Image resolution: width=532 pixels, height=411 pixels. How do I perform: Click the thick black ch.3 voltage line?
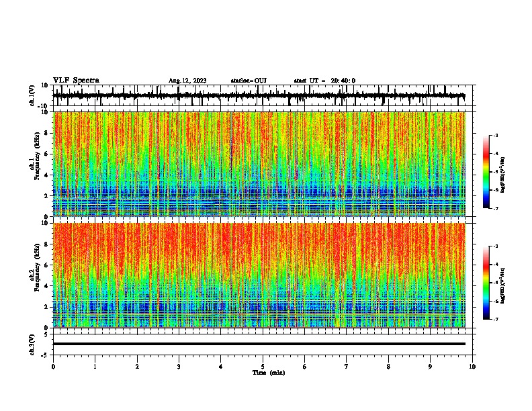coord(259,344)
